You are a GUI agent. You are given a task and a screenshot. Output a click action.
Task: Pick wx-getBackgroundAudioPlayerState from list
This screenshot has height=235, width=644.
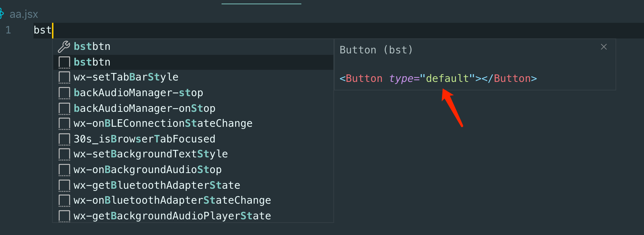pyautogui.click(x=172, y=216)
